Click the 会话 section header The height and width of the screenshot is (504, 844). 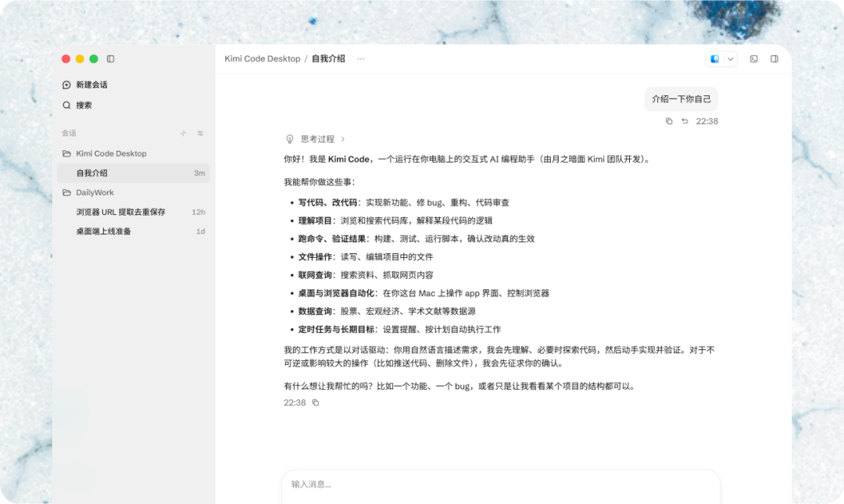(69, 133)
